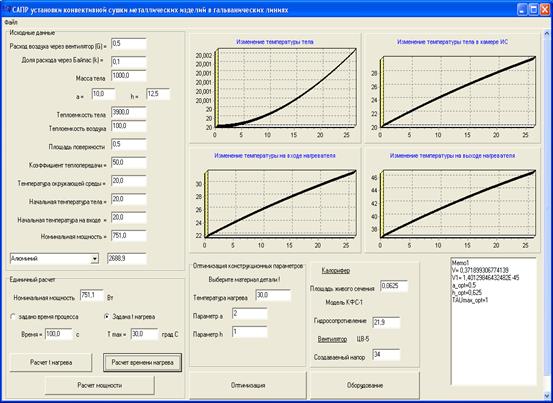Click the 'Температура нагрева' field in the optimization panel
The height and width of the screenshot is (403, 553).
click(x=273, y=295)
